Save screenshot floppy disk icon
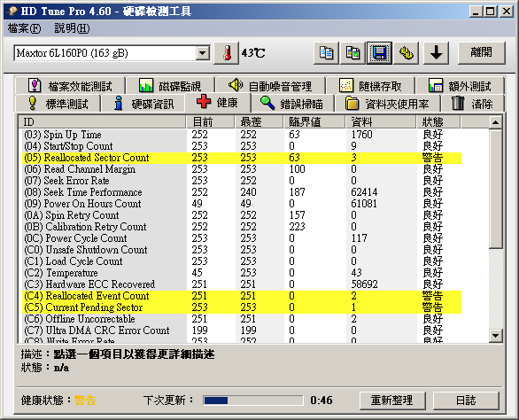The height and width of the screenshot is (420, 519). tap(379, 53)
